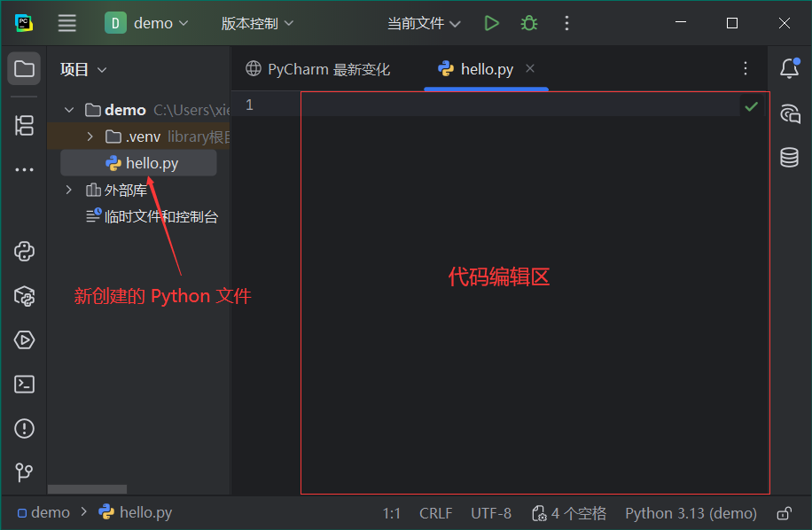Screen dimensions: 812x530
Task: Switch to the PyCharm 最新变化 tab
Action: click(318, 69)
